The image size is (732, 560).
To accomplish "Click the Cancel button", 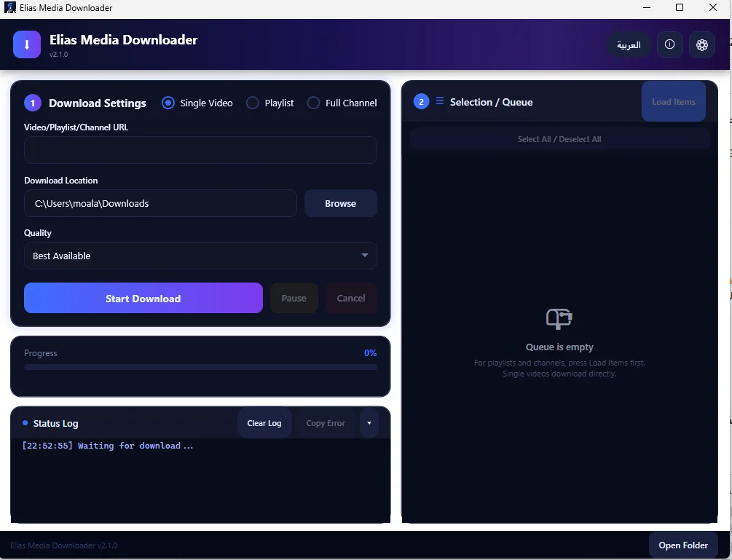I will [351, 298].
